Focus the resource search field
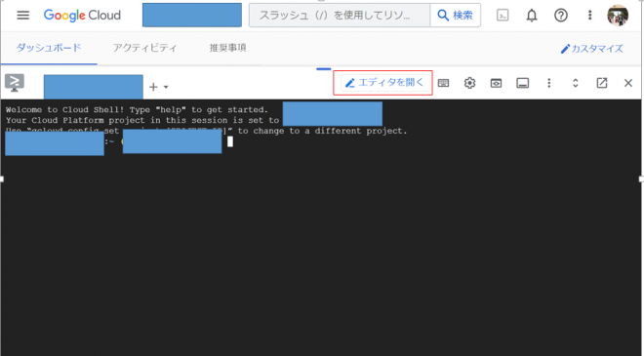This screenshot has width=644, height=356. click(340, 16)
